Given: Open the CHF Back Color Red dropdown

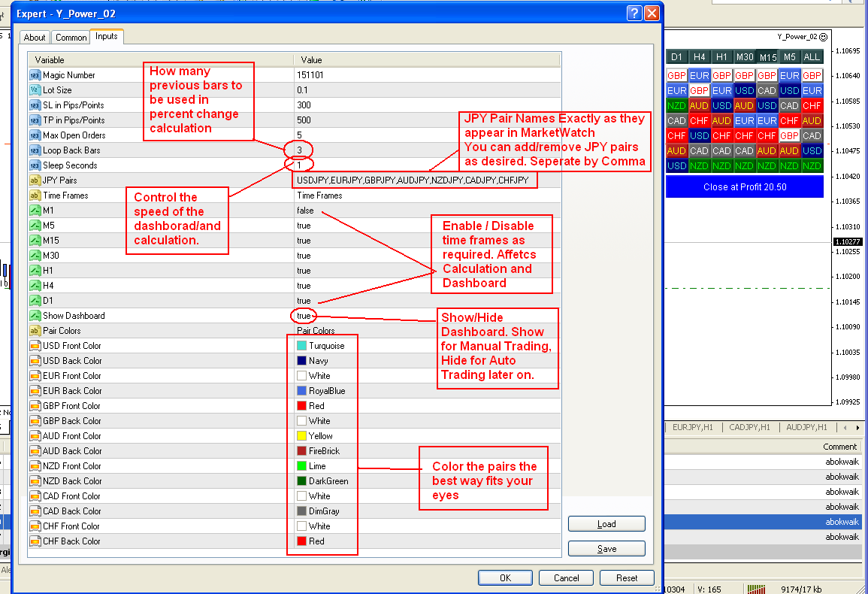Looking at the screenshot, I should click(310, 541).
